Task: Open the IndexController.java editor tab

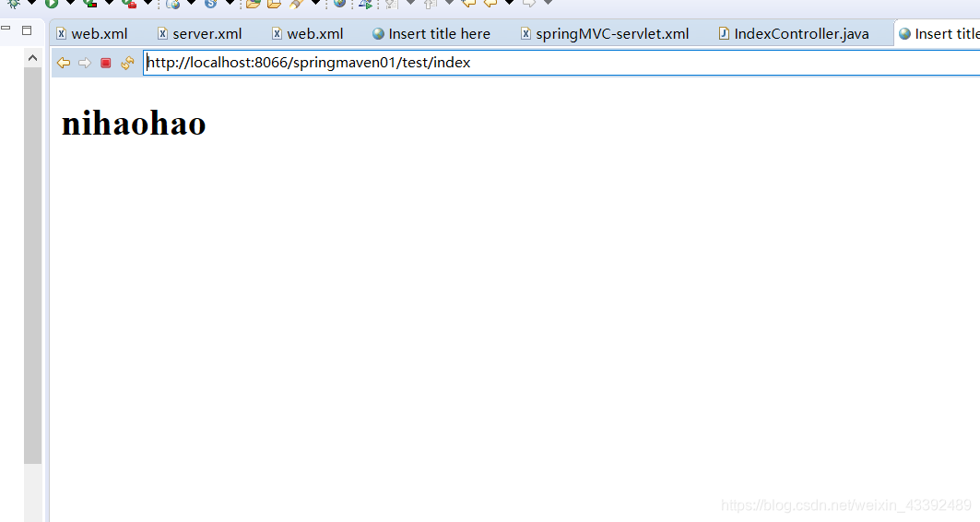Action: 794,34
